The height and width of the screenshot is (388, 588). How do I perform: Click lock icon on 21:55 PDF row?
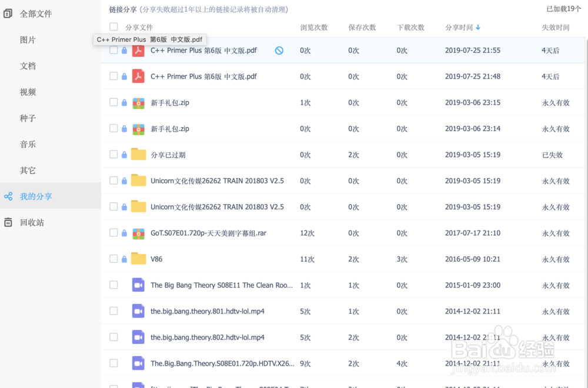124,50
